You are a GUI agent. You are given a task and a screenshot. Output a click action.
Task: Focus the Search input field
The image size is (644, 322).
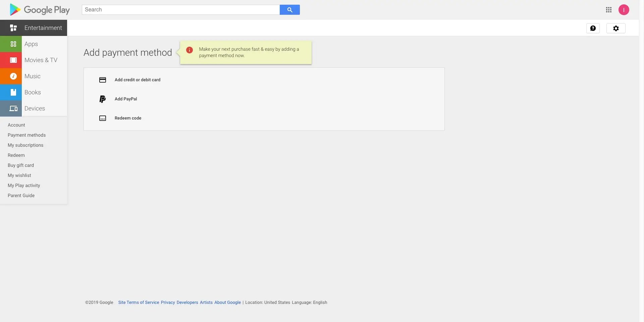pyautogui.click(x=181, y=10)
